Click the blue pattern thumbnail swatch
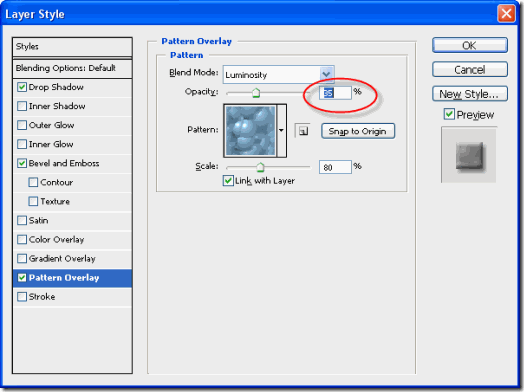The image size is (524, 392). pos(251,131)
